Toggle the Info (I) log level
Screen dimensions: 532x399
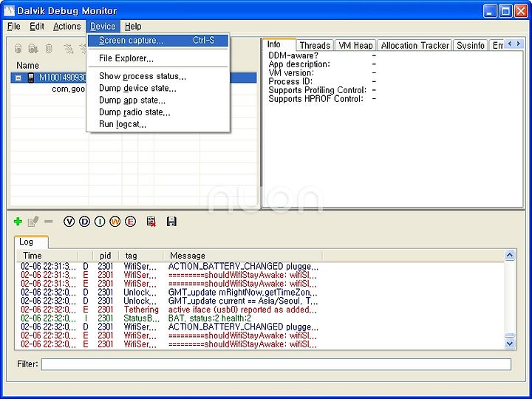100,222
